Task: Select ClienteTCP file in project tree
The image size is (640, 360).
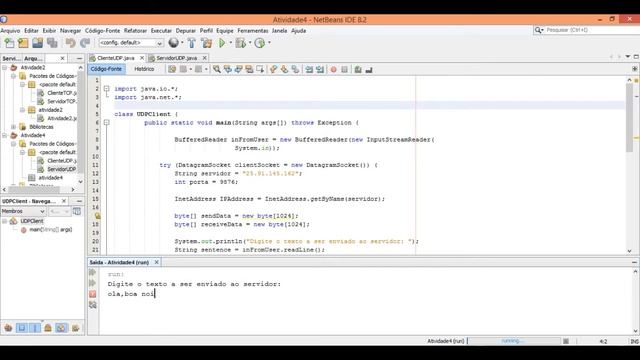Action: point(61,93)
